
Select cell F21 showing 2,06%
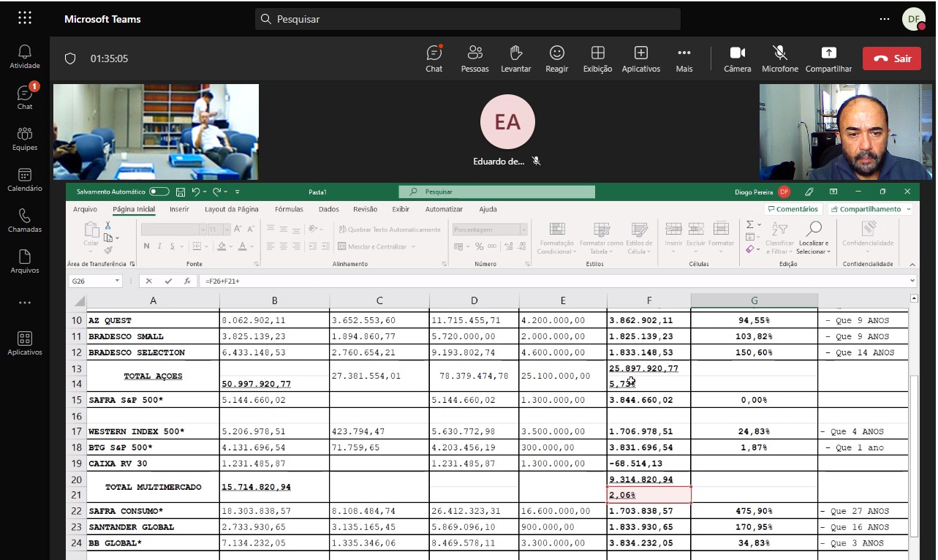pyautogui.click(x=649, y=496)
